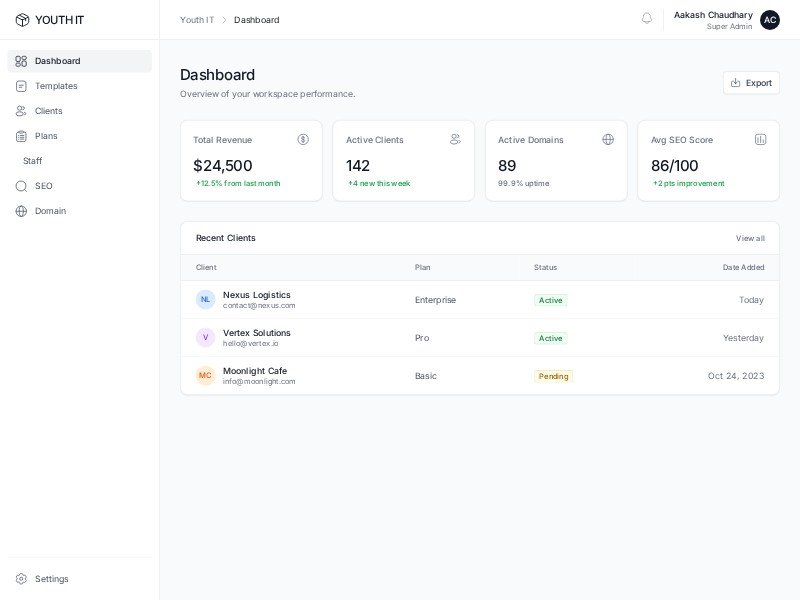Click the NL avatar for Nexus Logistics
The width and height of the screenshot is (800, 600).
pos(205,299)
